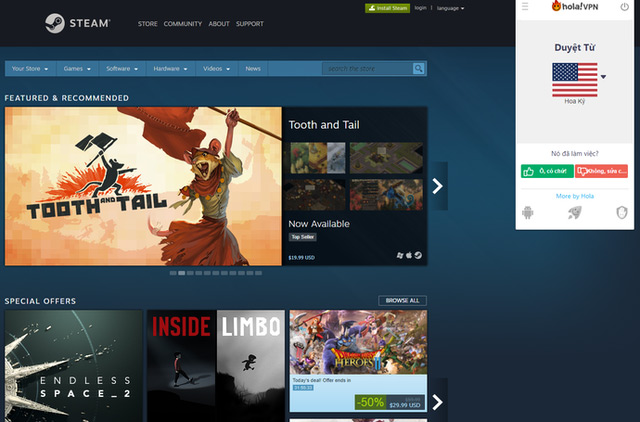Go to next featured game with the arrow
Viewport: 640px width, 422px height.
438,186
